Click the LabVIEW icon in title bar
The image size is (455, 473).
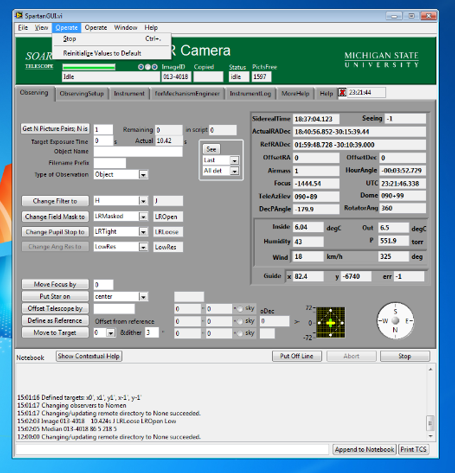pos(19,16)
